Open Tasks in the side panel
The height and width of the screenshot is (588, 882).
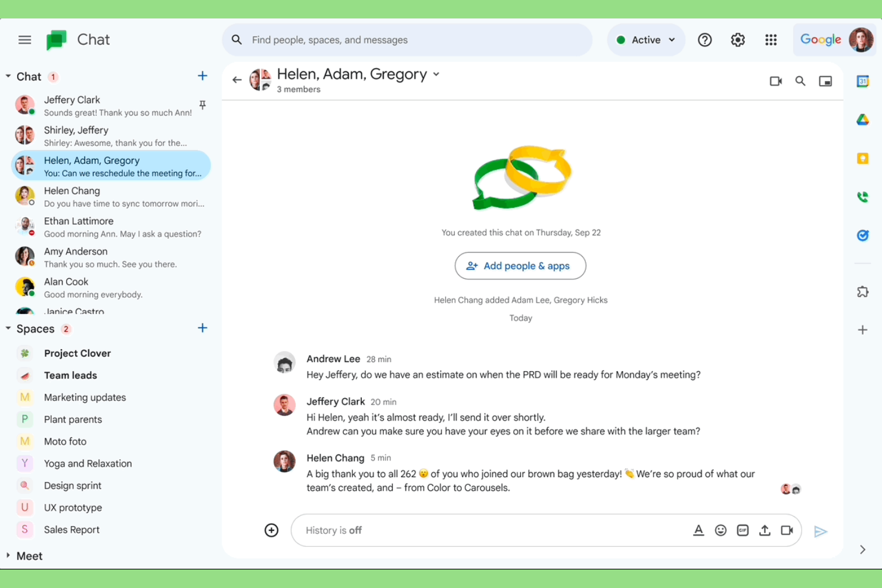pos(862,235)
